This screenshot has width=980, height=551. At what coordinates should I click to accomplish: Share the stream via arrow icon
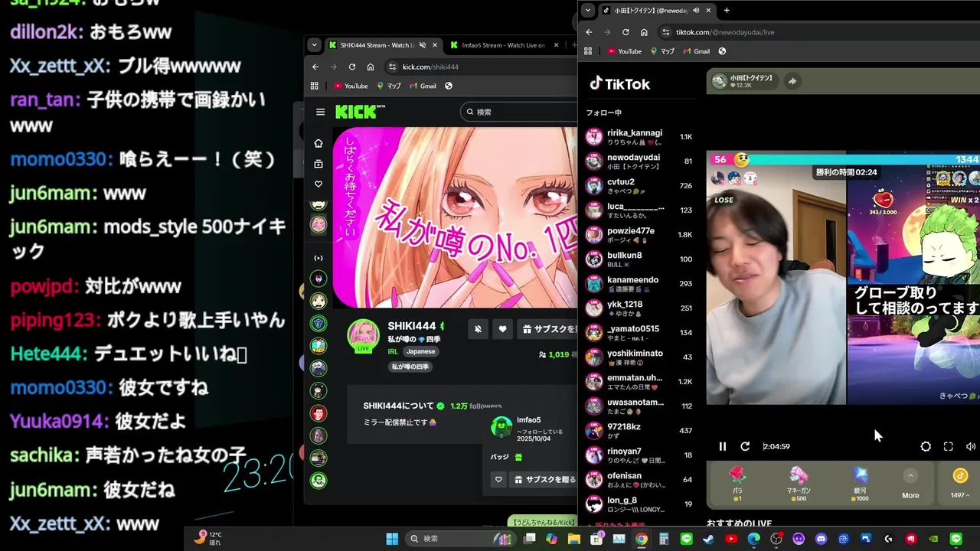pos(792,81)
